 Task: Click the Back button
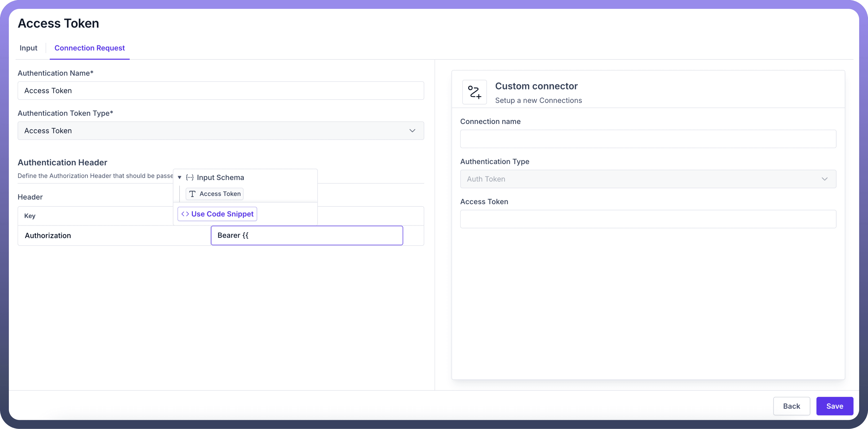[x=791, y=406]
